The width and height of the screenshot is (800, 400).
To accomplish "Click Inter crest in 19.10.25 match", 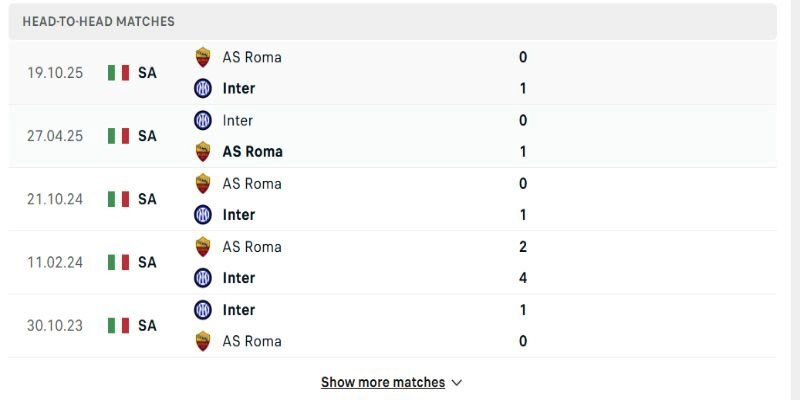I will pos(203,88).
